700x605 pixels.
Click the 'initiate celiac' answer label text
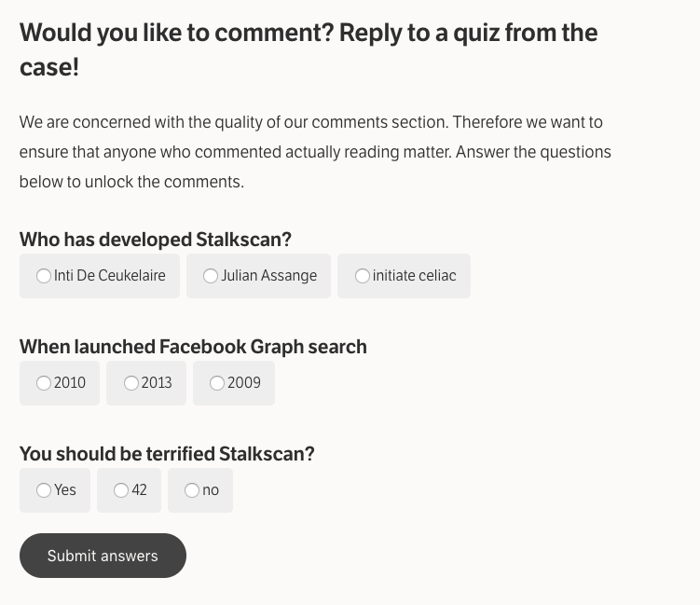pos(414,276)
